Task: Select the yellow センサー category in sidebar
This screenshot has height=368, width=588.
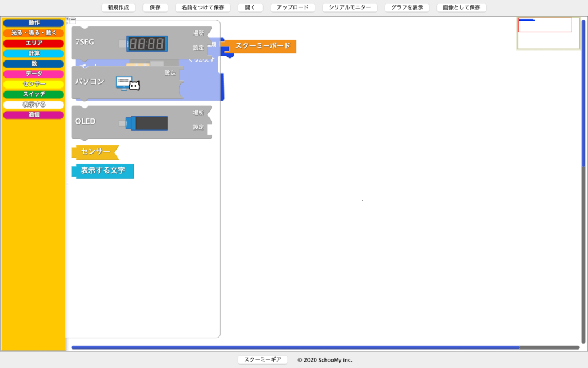Action: click(33, 84)
